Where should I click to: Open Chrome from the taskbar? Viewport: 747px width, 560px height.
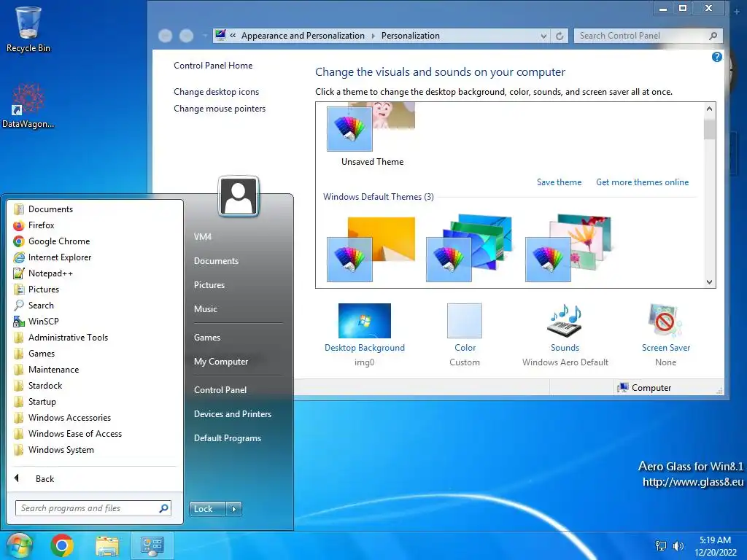[x=62, y=545]
